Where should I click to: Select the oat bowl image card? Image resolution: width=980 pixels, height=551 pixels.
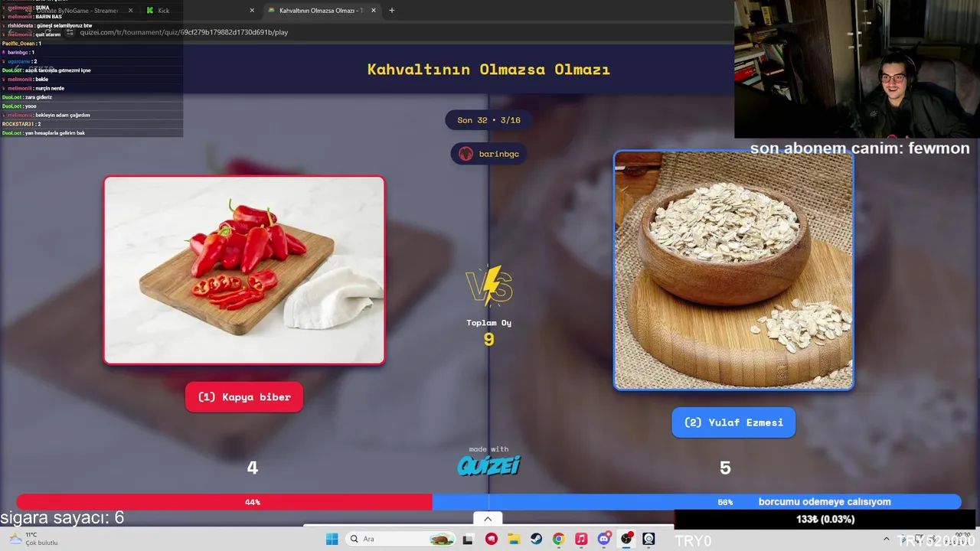pos(733,270)
